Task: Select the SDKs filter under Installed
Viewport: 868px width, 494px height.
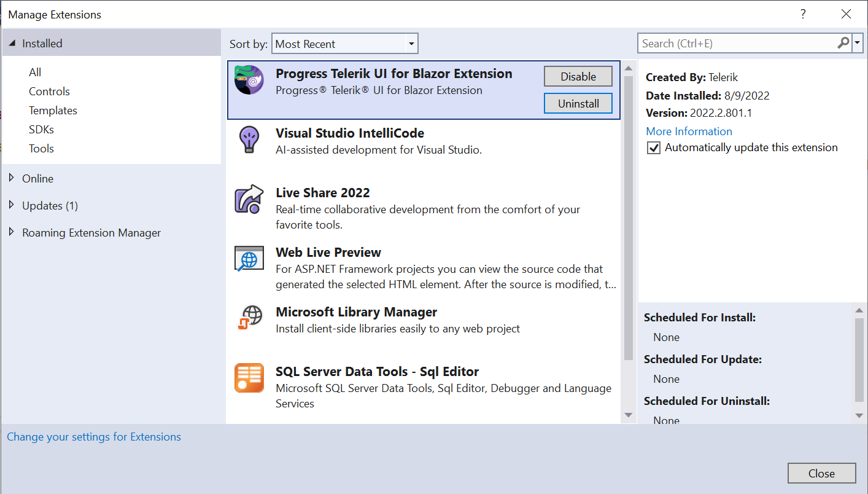Action: [41, 130]
